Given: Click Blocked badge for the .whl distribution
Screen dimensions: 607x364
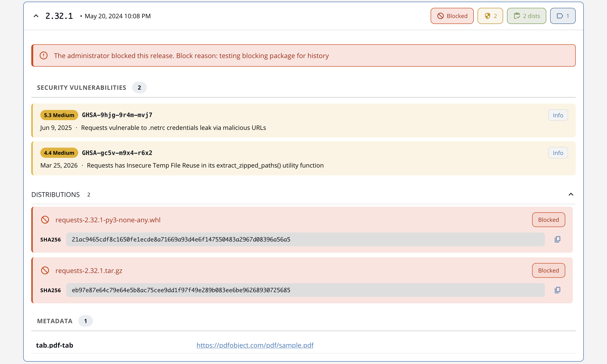Looking at the screenshot, I should click(548, 220).
